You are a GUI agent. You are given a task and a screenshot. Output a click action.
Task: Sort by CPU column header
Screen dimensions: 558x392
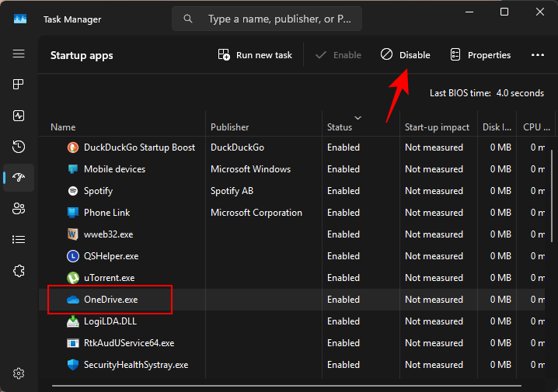point(536,127)
